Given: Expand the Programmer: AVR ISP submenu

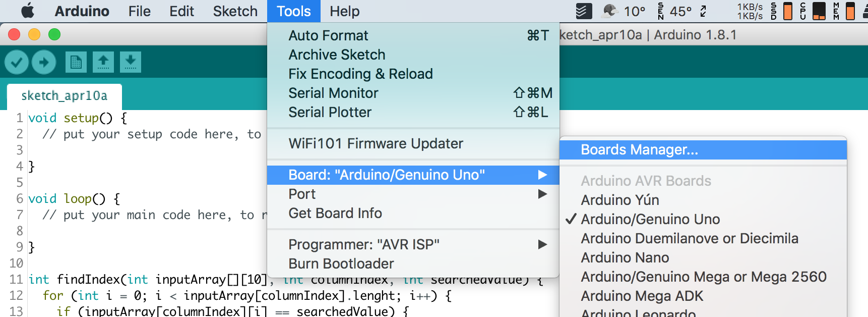Looking at the screenshot, I should (x=364, y=244).
